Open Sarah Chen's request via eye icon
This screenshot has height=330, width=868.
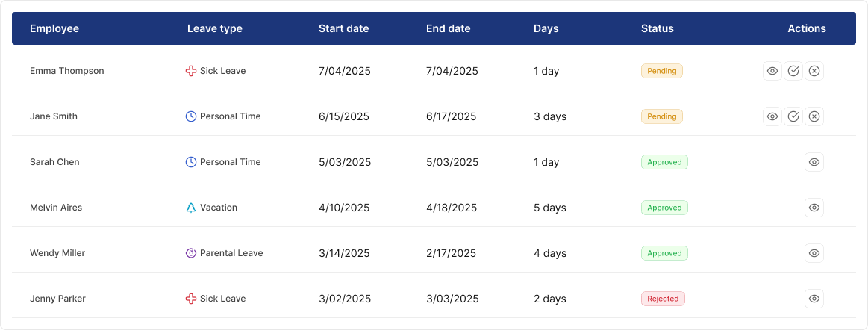(x=814, y=162)
